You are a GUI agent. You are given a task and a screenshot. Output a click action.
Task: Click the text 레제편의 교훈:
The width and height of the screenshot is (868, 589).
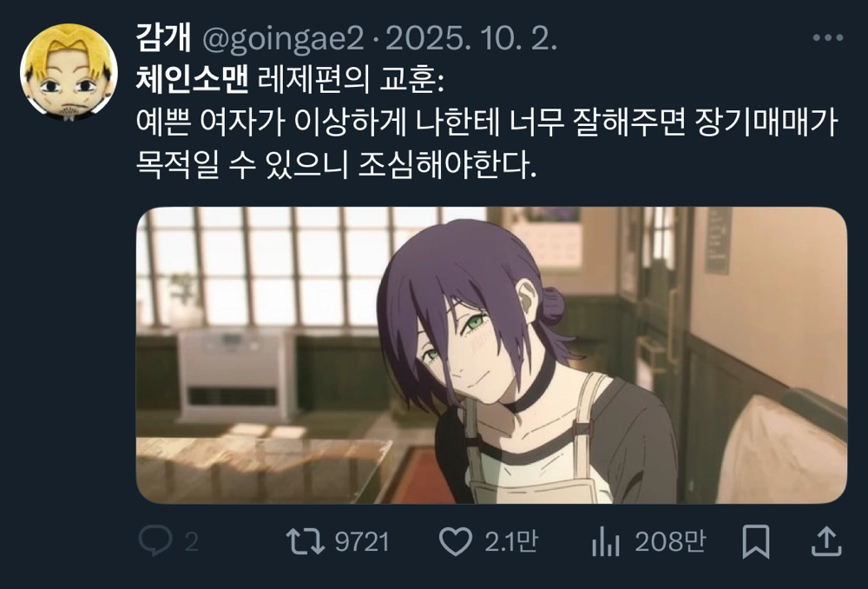351,81
